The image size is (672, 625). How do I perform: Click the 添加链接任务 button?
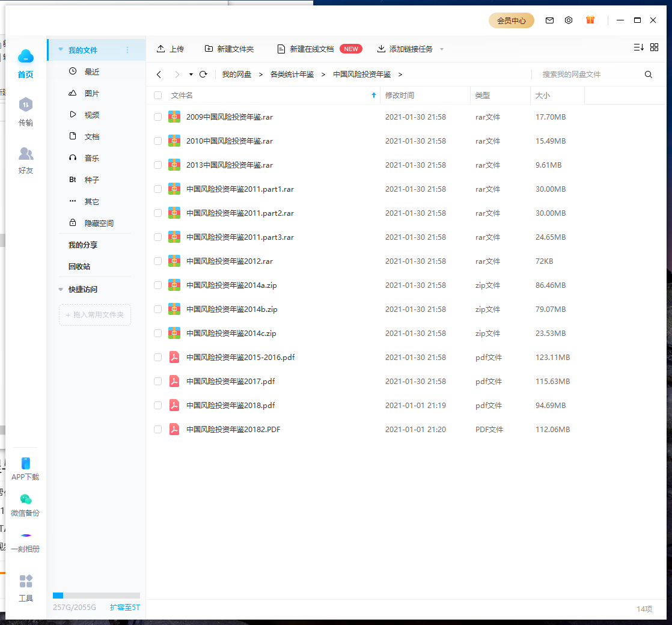[x=405, y=49]
